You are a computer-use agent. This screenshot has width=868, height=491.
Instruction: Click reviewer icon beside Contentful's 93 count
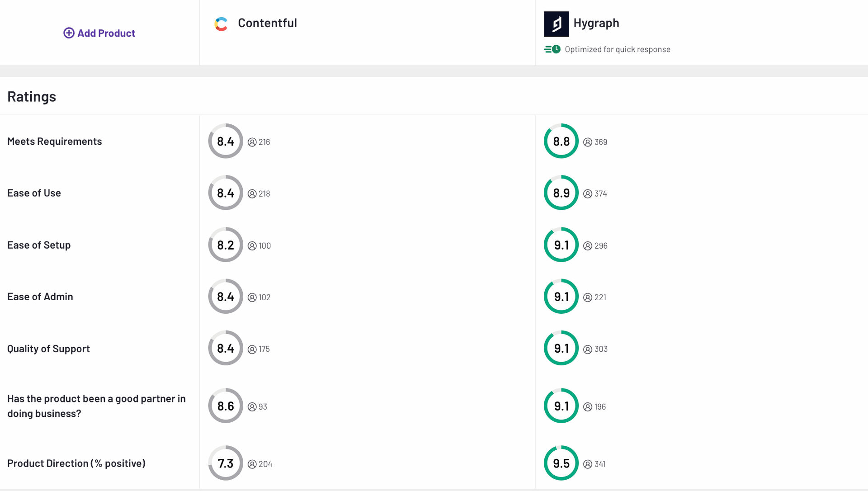(252, 407)
